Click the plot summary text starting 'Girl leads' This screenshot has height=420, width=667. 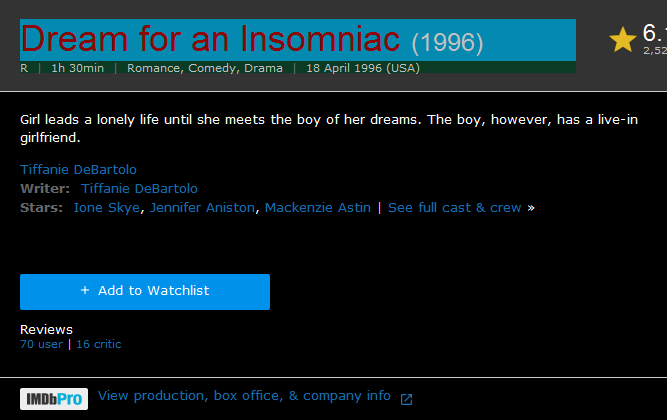pyautogui.click(x=329, y=129)
